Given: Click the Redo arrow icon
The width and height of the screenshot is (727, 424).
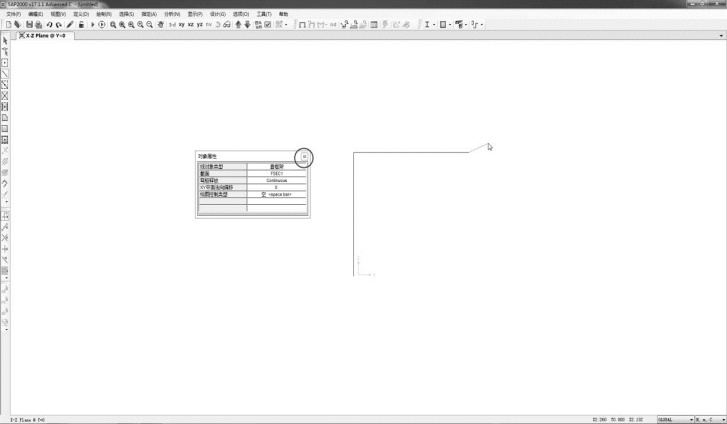Looking at the screenshot, I should [58, 25].
